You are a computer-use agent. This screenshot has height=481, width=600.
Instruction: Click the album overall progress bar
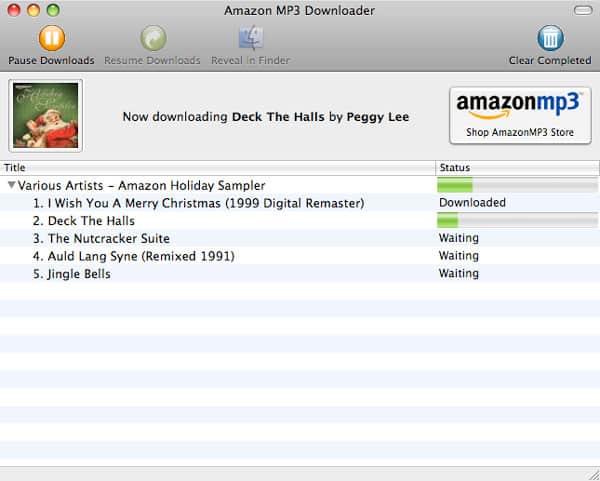pyautogui.click(x=517, y=186)
